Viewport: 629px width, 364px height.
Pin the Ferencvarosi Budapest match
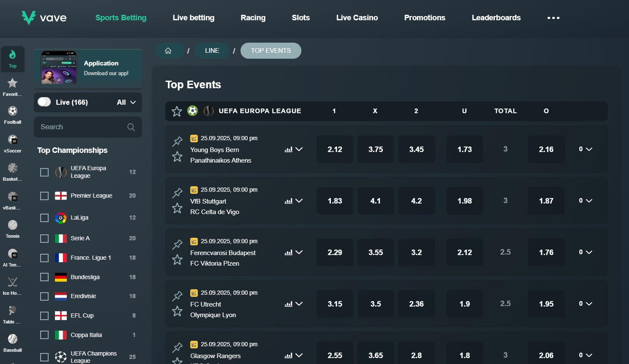pyautogui.click(x=177, y=244)
